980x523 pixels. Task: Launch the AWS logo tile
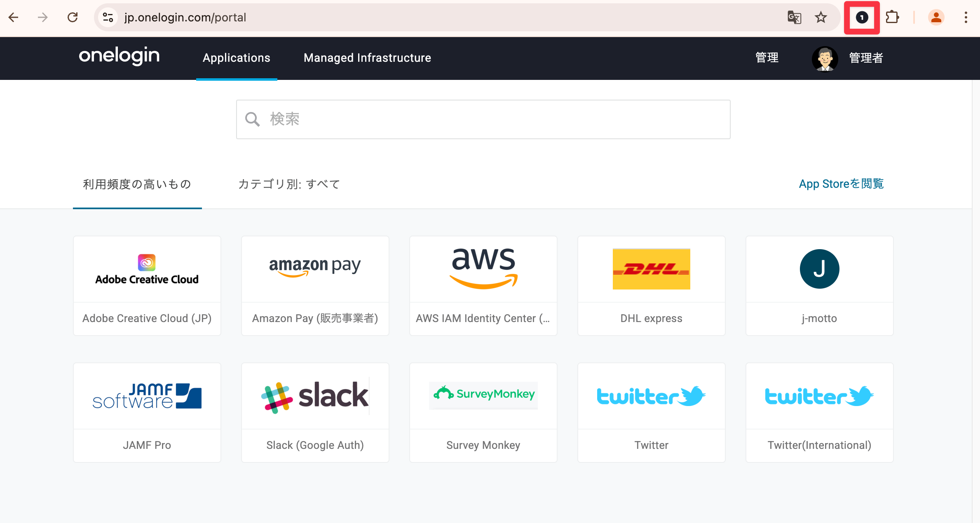pos(483,269)
